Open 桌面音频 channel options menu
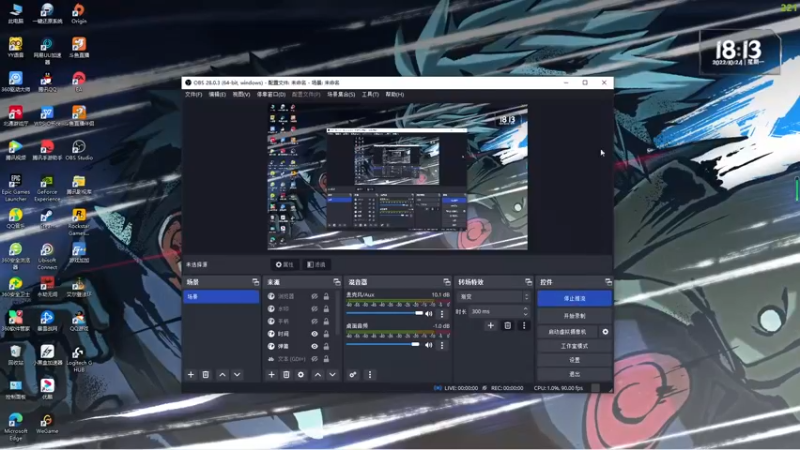This screenshot has height=450, width=800. coord(442,345)
